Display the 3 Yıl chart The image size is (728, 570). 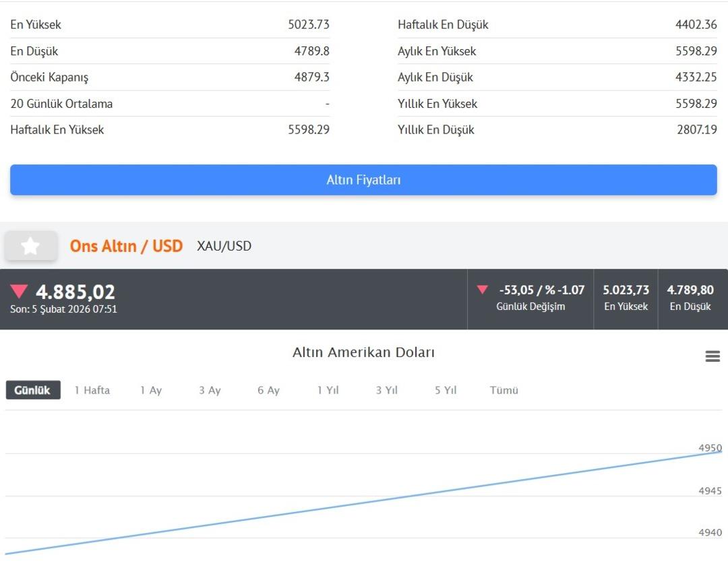point(387,390)
